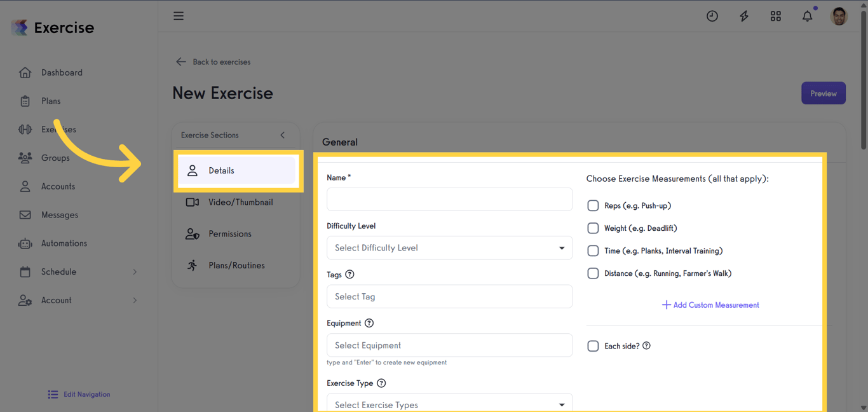Viewport: 868px width, 412px height.
Task: Open Plans in sidebar
Action: [51, 101]
